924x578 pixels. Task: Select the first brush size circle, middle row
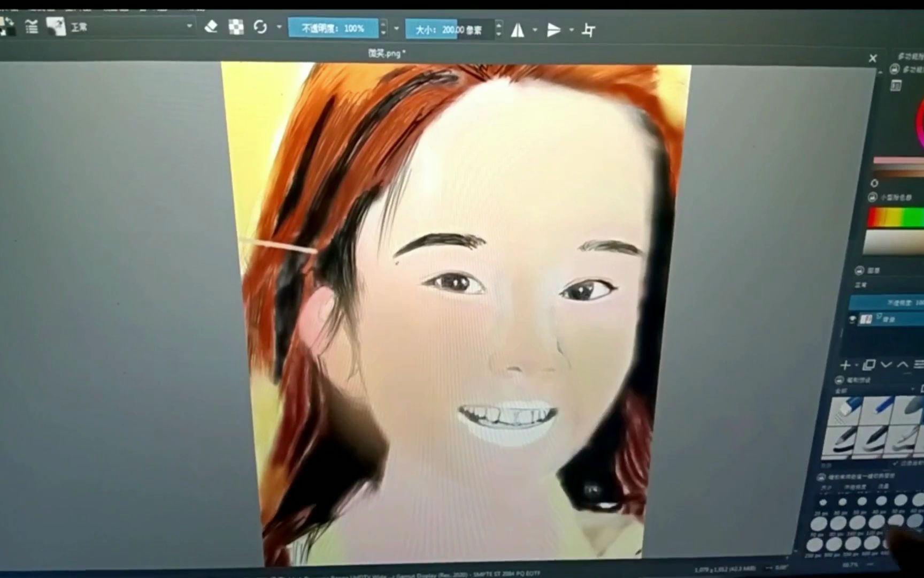point(819,523)
